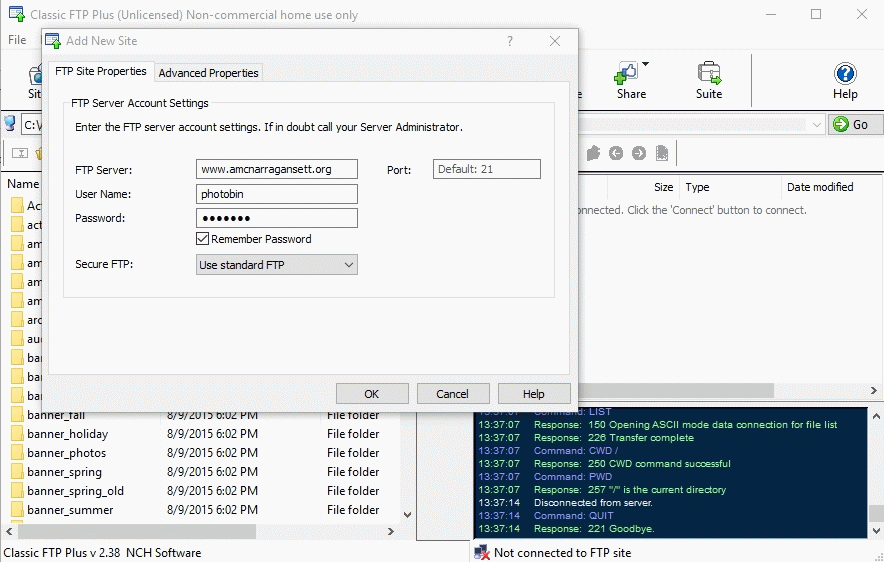Screen dimensions: 884x562
Task: Click the question mark in dialog title bar
Action: [510, 41]
